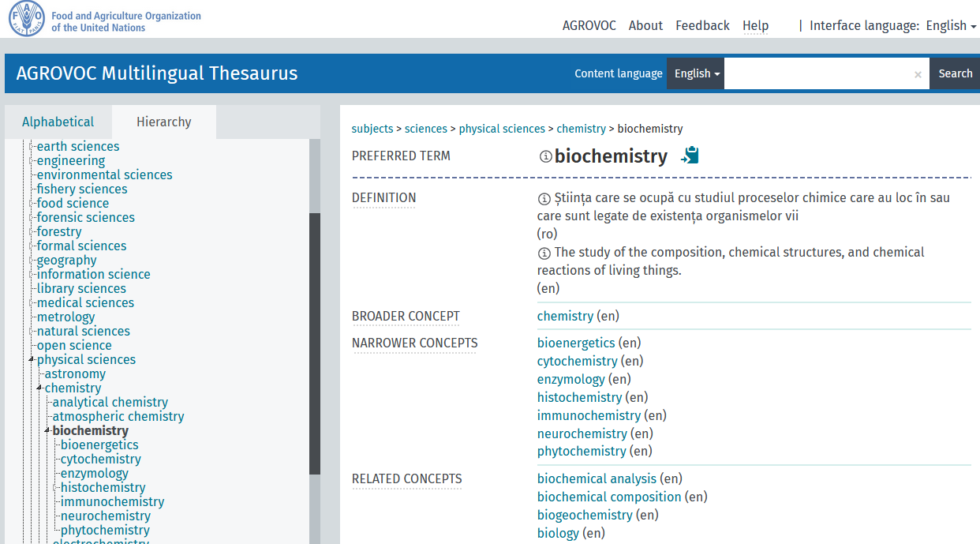The image size is (980, 544).
Task: Open the Feedback menu item
Action: click(702, 25)
